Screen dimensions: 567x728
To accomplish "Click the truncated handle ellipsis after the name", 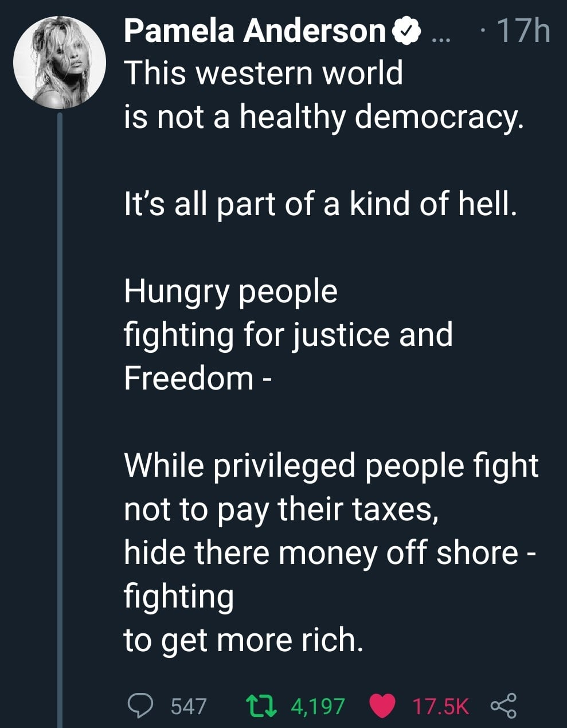I will pos(441,34).
